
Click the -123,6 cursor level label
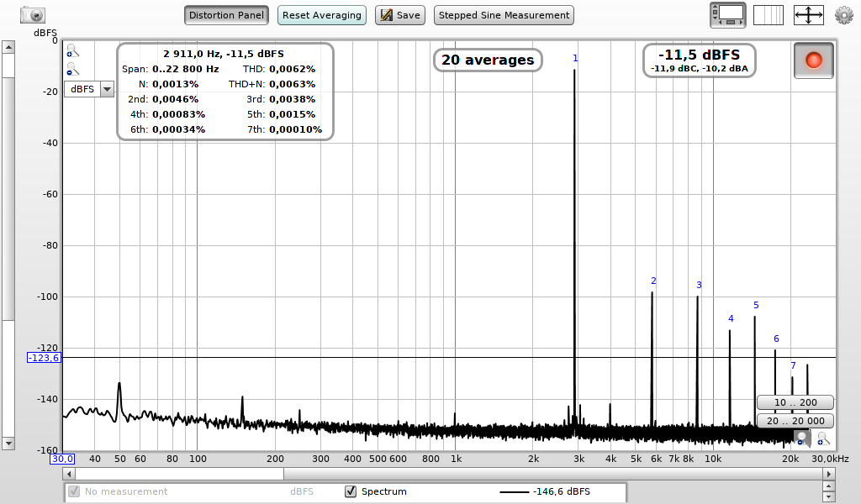coord(44,358)
